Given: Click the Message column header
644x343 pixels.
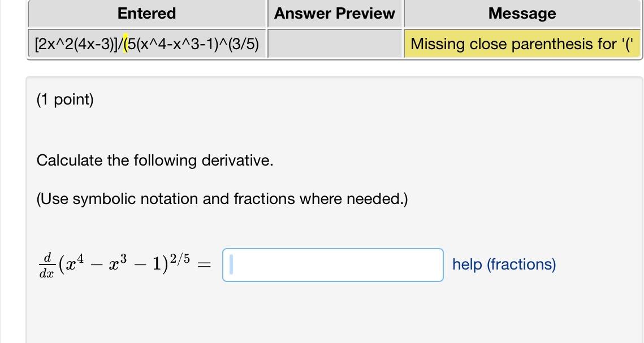Looking at the screenshot, I should pos(522,14).
